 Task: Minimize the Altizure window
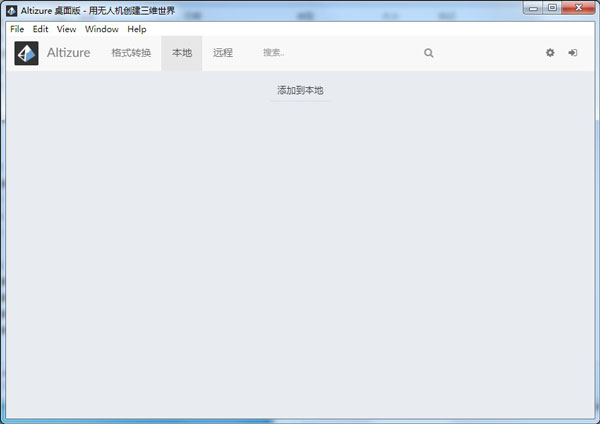point(533,8)
